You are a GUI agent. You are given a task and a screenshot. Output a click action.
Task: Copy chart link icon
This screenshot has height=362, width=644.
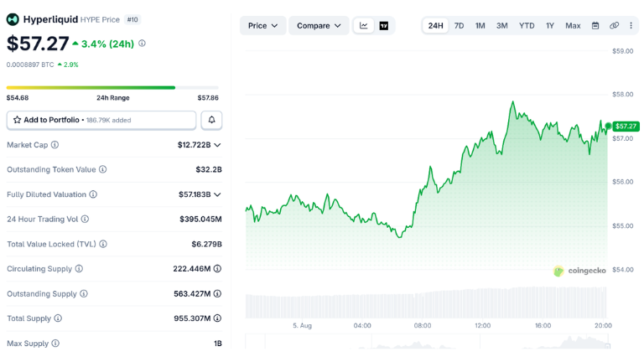tap(614, 25)
